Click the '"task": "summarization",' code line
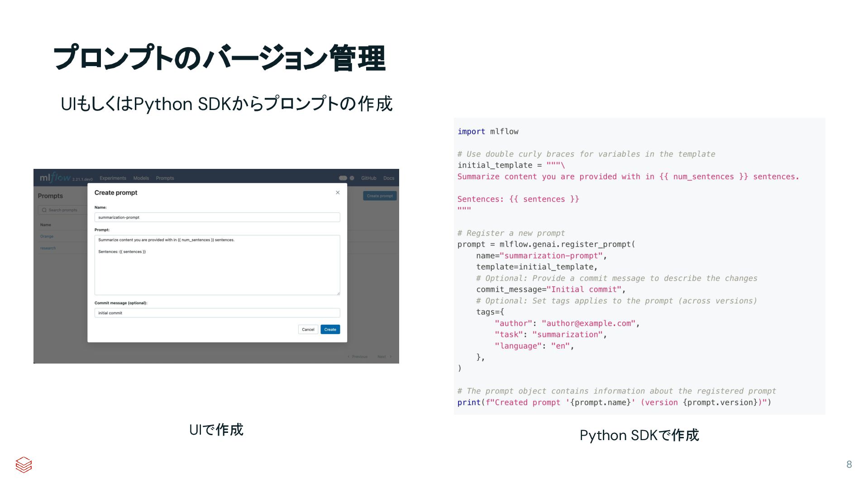This screenshot has width=868, height=489. pyautogui.click(x=551, y=335)
